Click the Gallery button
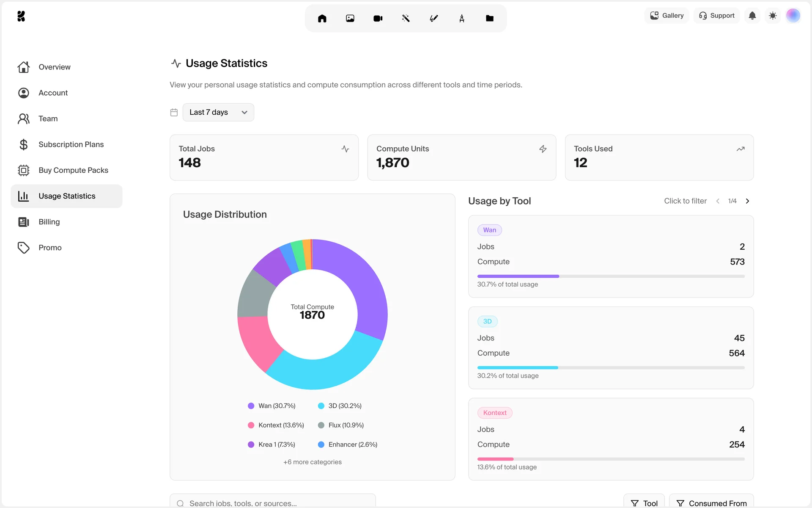Image resolution: width=812 pixels, height=508 pixels. pyautogui.click(x=667, y=16)
